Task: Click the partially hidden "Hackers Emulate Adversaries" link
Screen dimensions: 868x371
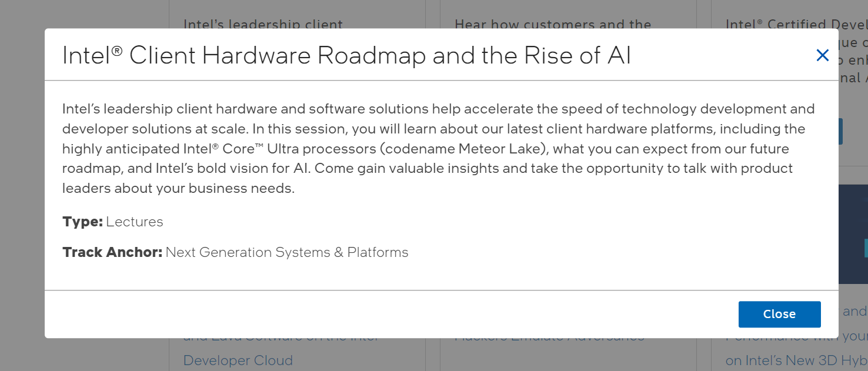Action: click(549, 340)
